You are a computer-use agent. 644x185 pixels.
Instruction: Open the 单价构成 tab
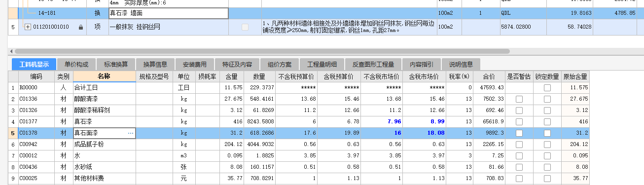coord(76,64)
